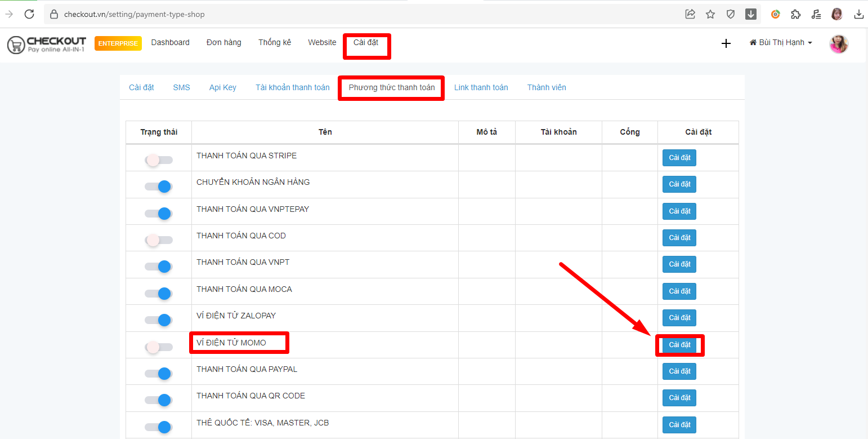Open settings for Ví điện tử MoMo
This screenshot has height=439, width=868.
pyautogui.click(x=679, y=345)
